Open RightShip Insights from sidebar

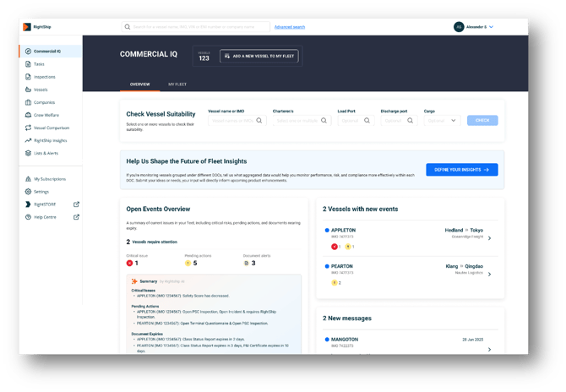click(x=50, y=140)
